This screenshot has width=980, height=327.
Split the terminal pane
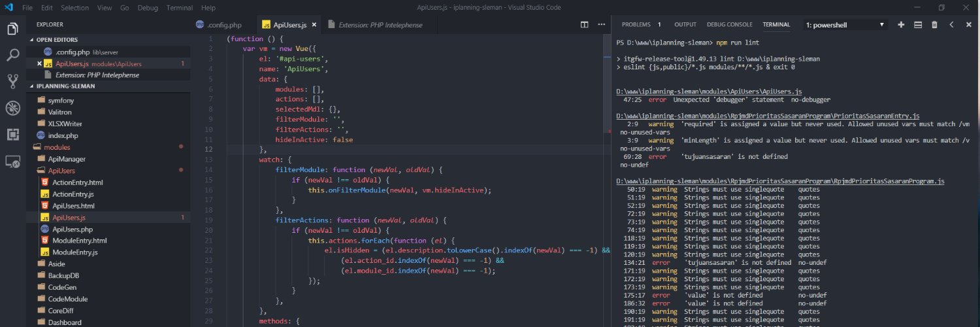tap(917, 24)
